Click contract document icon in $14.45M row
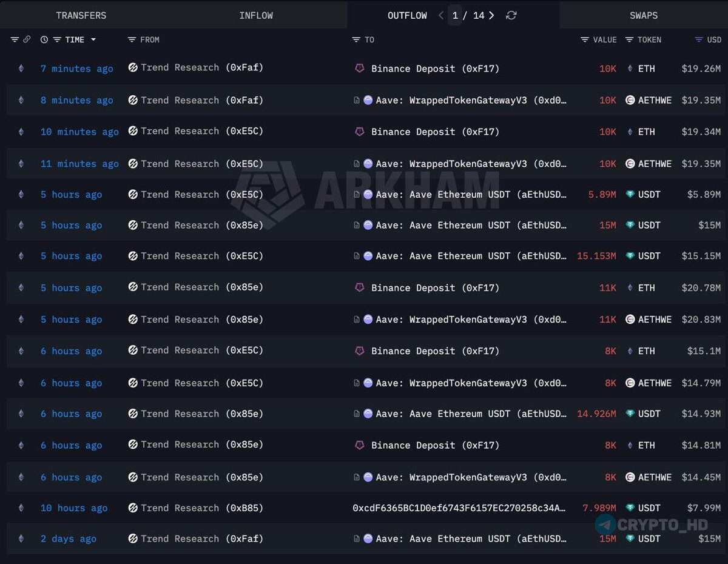This screenshot has width=728, height=564. point(357,477)
